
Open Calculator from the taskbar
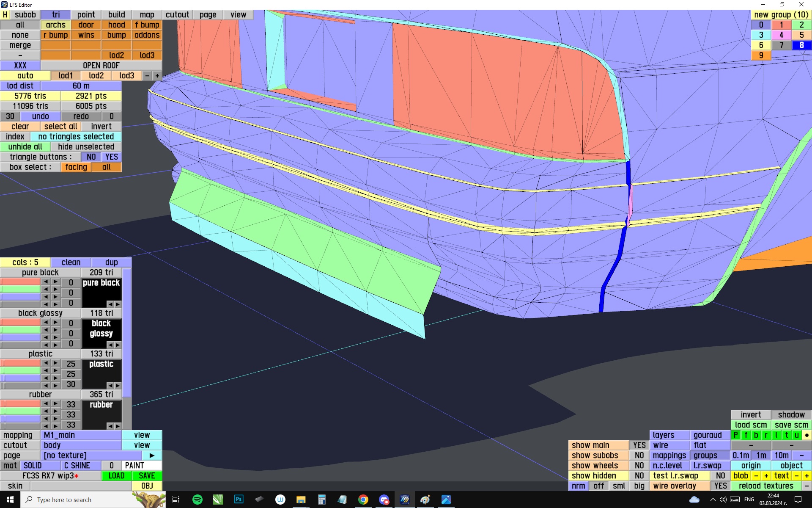(x=321, y=500)
